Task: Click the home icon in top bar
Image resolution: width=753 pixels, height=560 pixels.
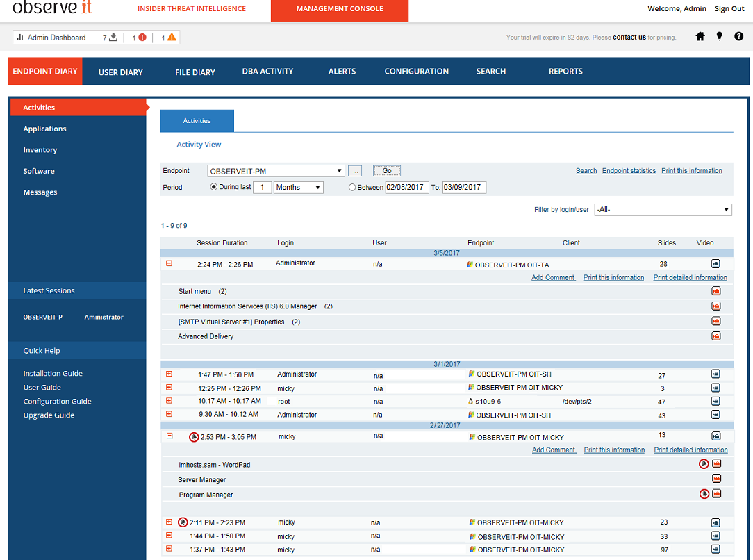Action: tap(700, 37)
